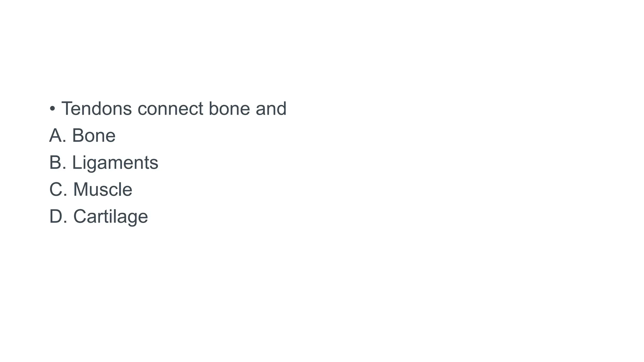Viewport: 644px width, 362px height.
Task: Choose answer option Ligaments
Action: click(115, 163)
